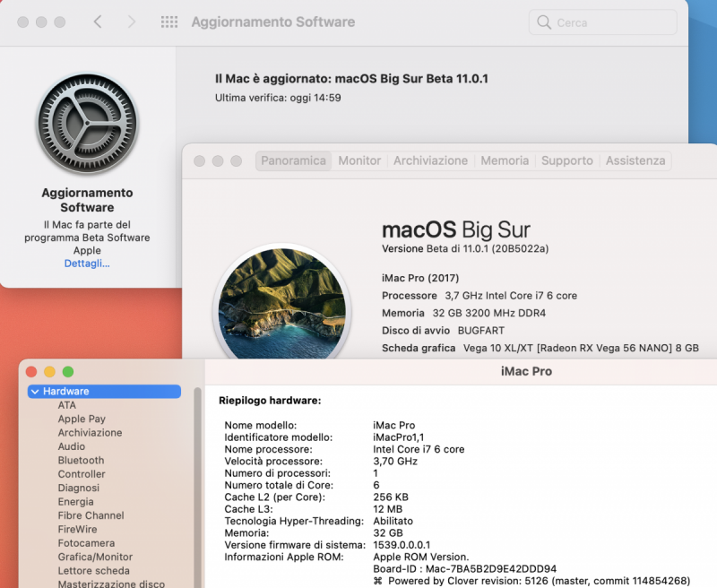
Task: Select Diagnosi in the sidebar
Action: 78,488
